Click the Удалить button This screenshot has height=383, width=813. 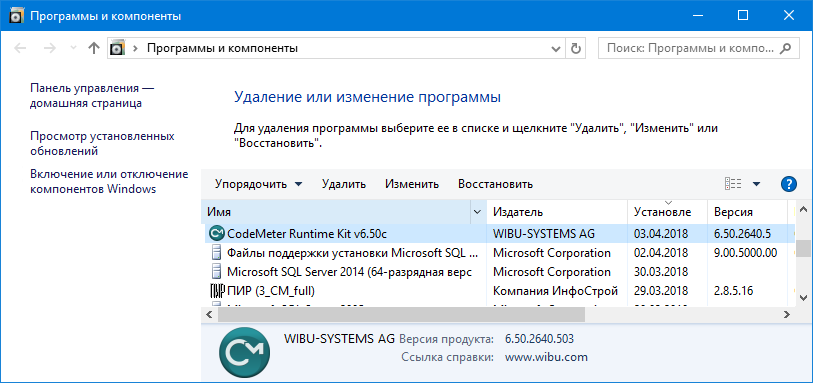point(344,184)
